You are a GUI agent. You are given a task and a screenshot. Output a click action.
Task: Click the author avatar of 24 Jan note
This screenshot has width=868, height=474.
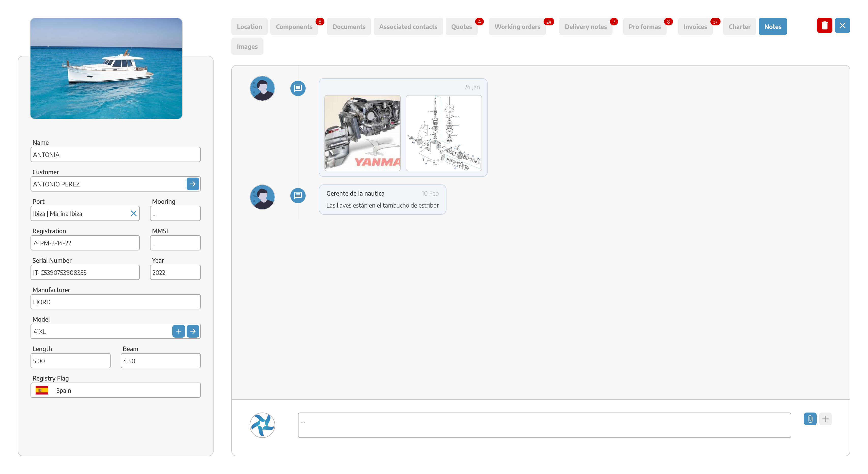262,88
